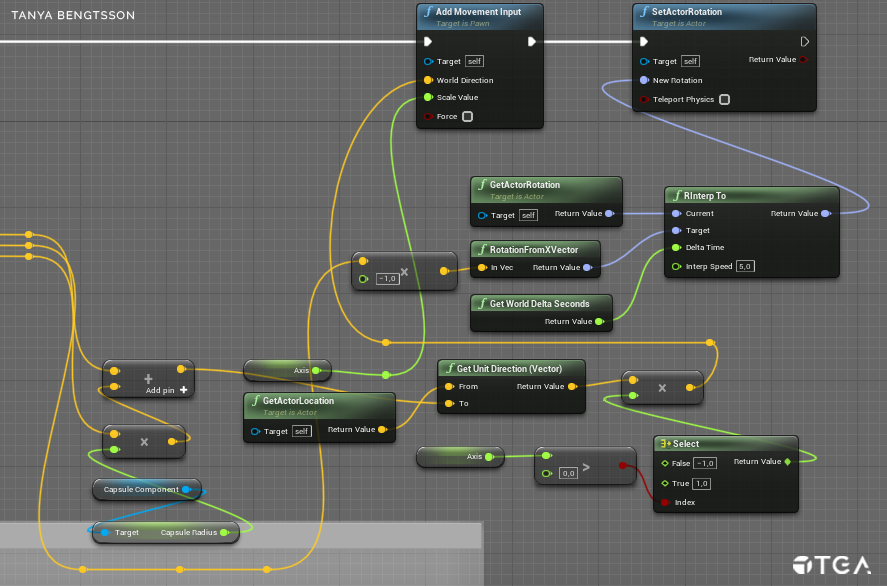Click the RotationFromXVector Return Value pin
Viewport: 887px width, 586px height.
[x=588, y=268]
